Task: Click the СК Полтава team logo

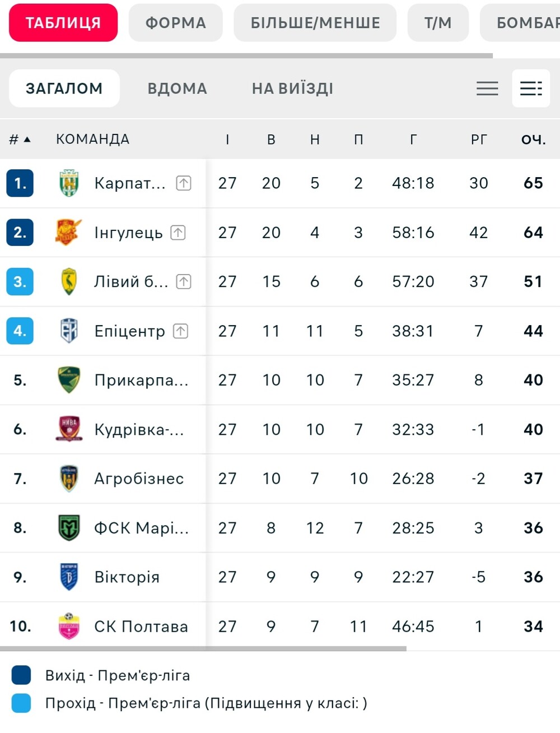Action: click(x=69, y=626)
